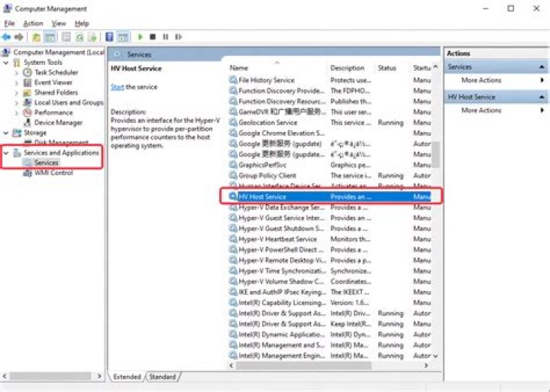Select Computer Management (Local) root node
Viewport: 550px width, 392px height.
(x=58, y=52)
